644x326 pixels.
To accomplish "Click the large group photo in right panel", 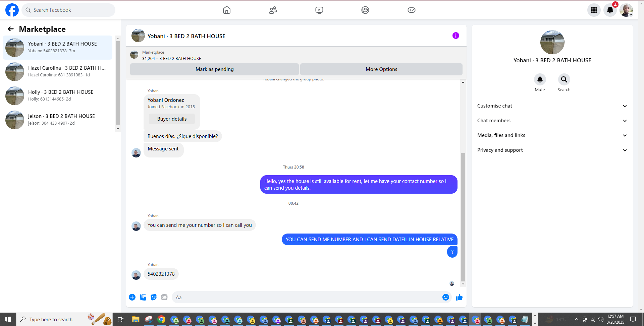I will tap(552, 42).
